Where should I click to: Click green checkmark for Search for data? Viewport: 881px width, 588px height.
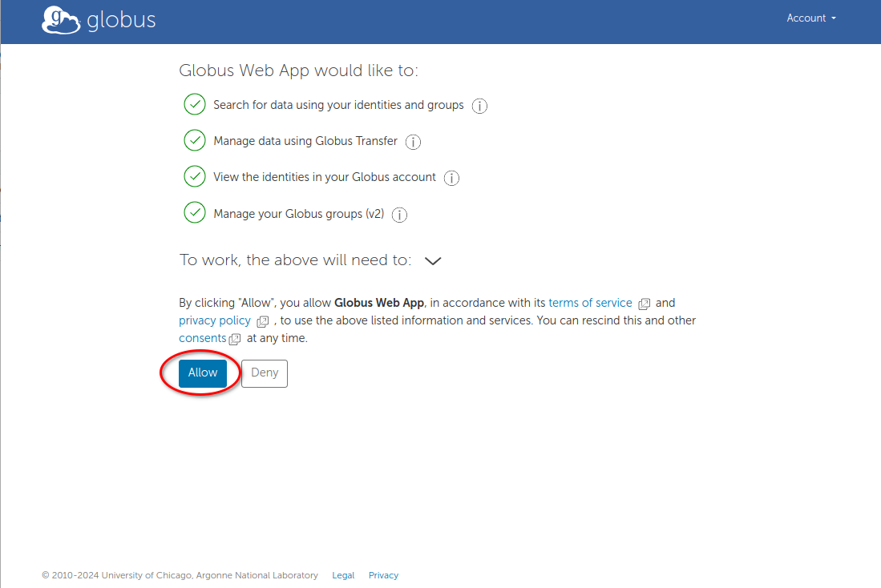pos(195,104)
